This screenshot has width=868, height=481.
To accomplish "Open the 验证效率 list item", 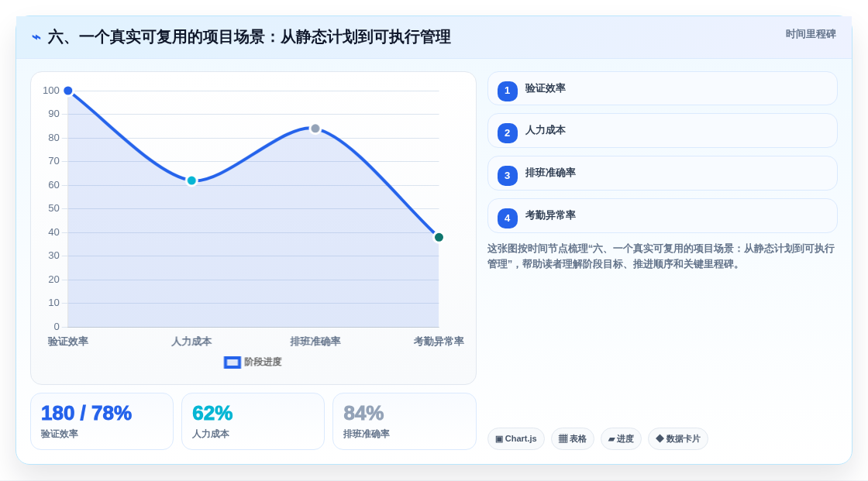I will tap(662, 88).
